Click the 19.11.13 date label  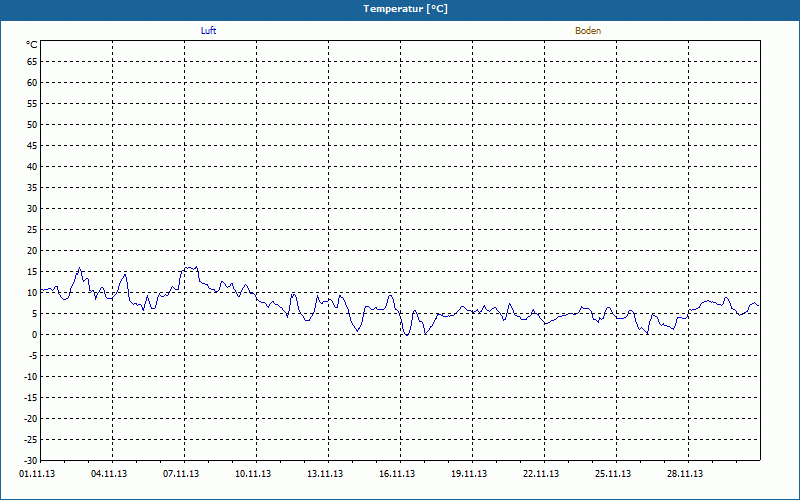(469, 473)
